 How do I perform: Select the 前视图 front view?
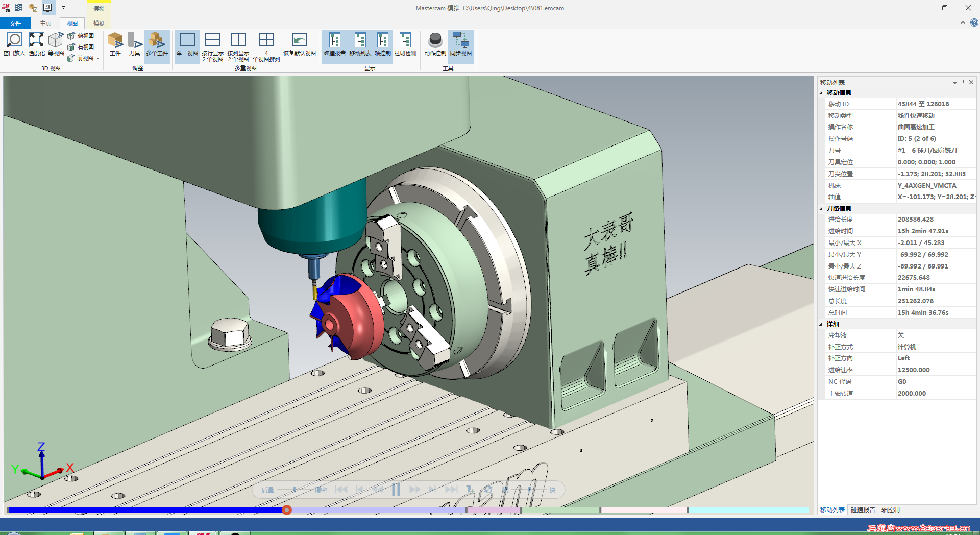pyautogui.click(x=81, y=58)
